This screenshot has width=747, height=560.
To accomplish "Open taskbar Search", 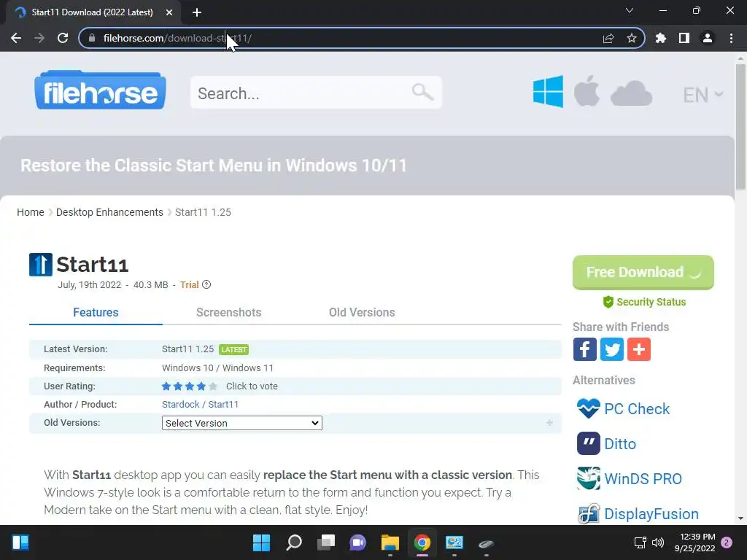I will (294, 542).
